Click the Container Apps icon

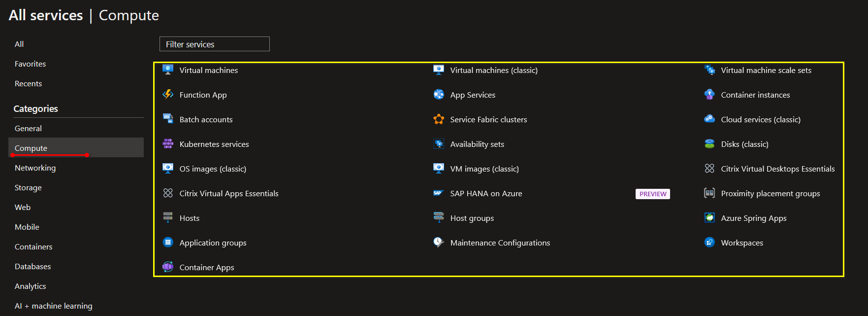168,267
